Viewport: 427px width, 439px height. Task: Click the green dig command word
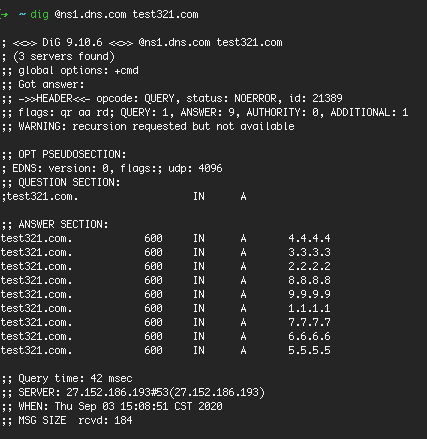tap(40, 15)
